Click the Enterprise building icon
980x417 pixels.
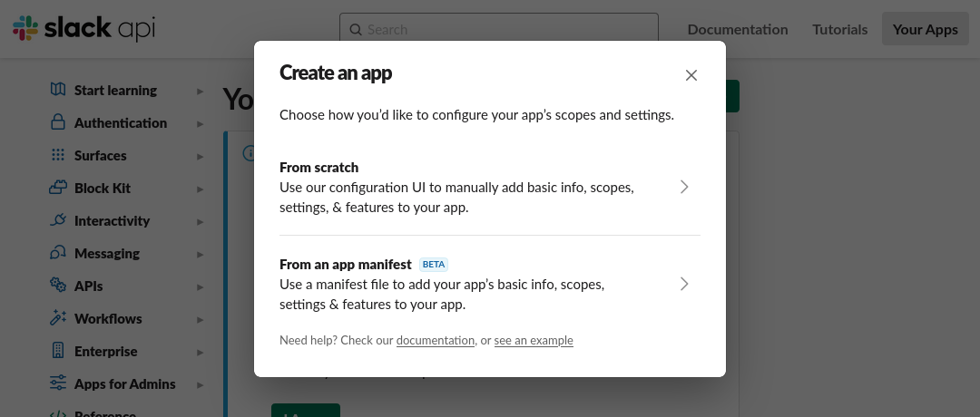(58, 351)
